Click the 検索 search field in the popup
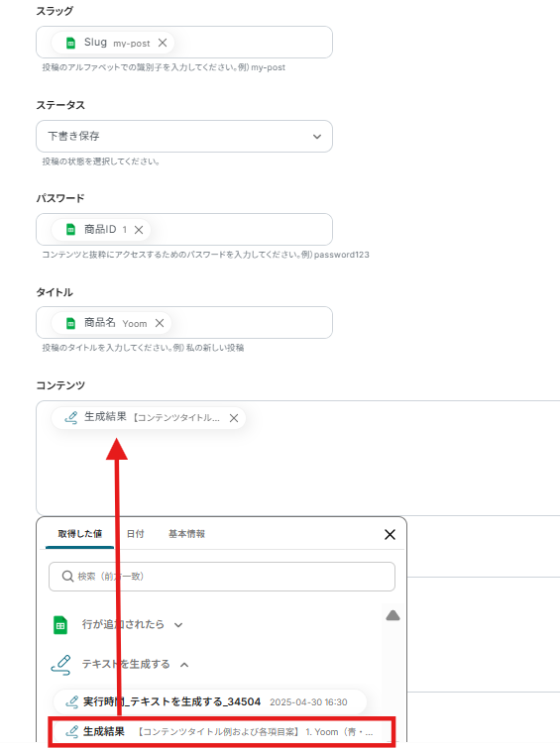Image resolution: width=560 pixels, height=749 pixels. point(222,577)
